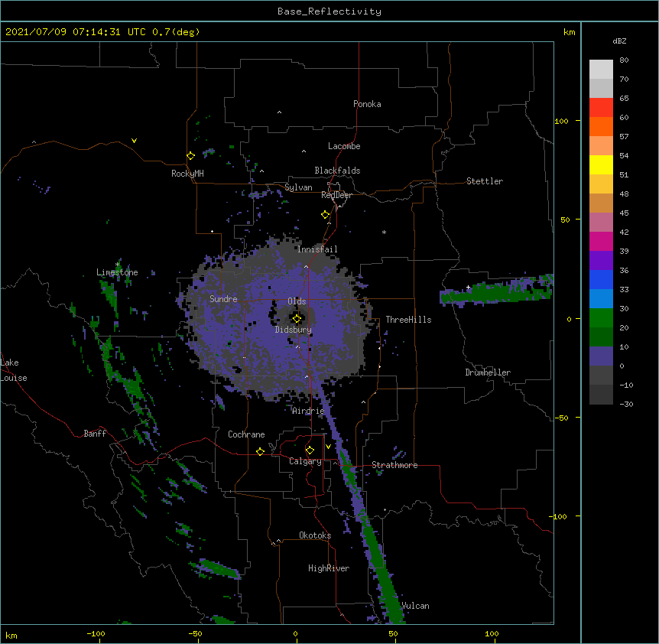
Task: Click the yellow marker above the Calgary label
Action: point(310,450)
